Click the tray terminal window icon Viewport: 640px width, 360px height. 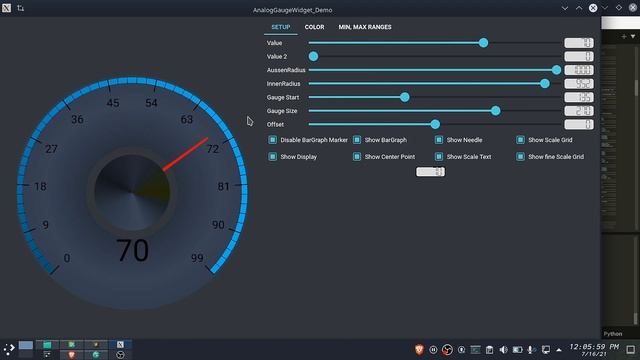475,350
